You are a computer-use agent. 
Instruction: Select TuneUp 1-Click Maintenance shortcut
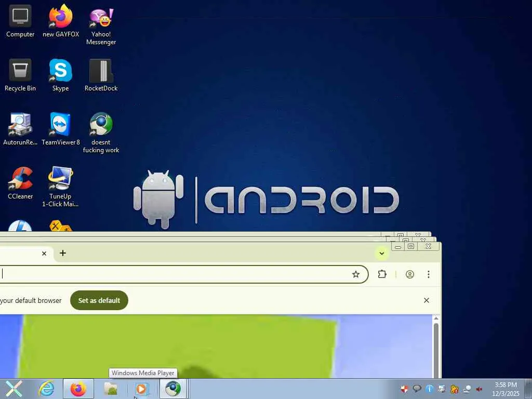click(x=60, y=187)
